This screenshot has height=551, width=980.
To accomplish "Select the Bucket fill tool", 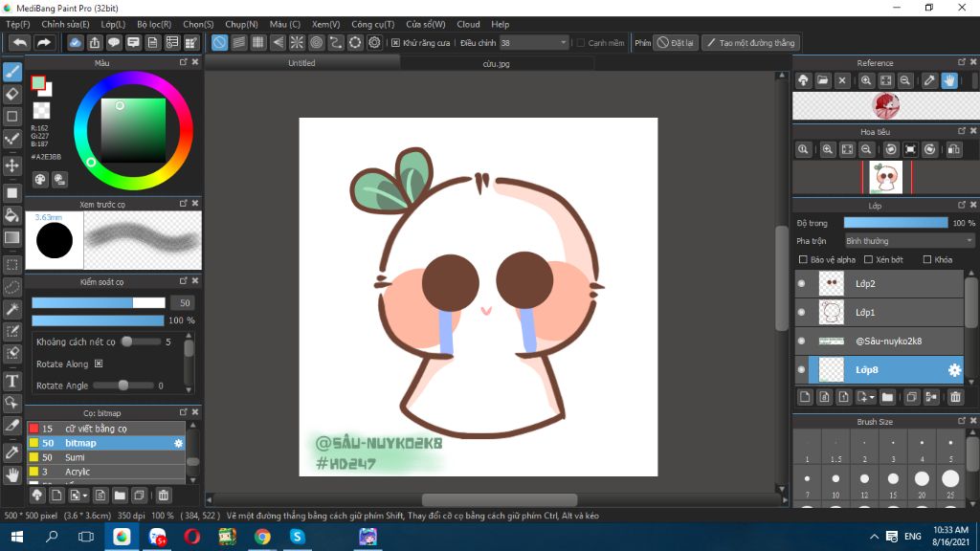I will pos(12,215).
